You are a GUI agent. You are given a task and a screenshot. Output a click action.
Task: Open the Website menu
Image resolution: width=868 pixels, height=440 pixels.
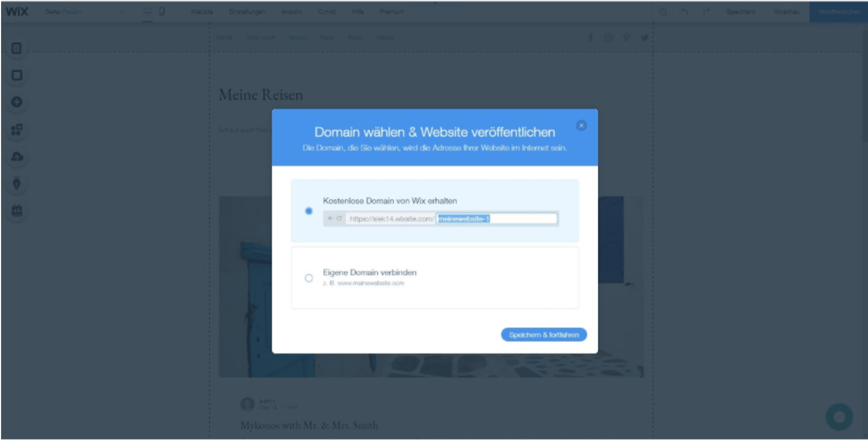tap(202, 11)
